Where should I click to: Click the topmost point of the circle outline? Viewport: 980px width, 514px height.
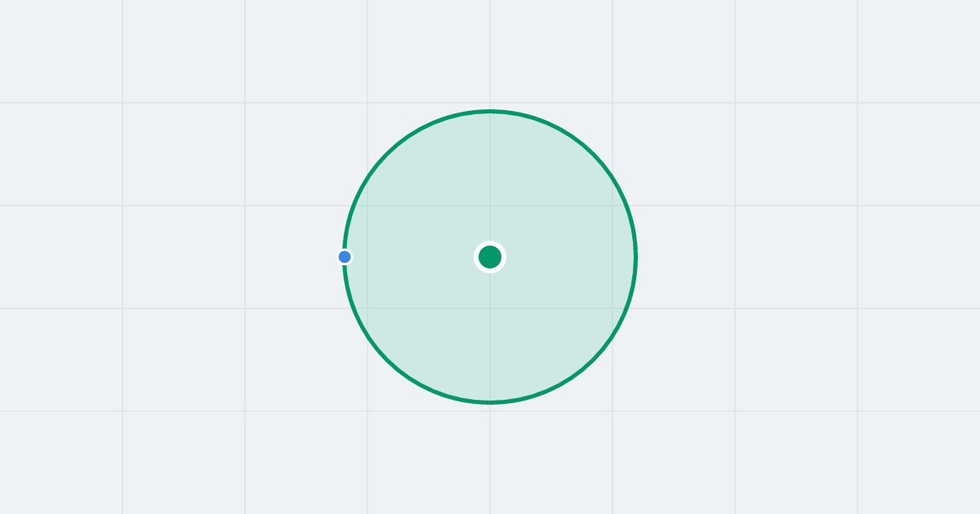click(490, 111)
